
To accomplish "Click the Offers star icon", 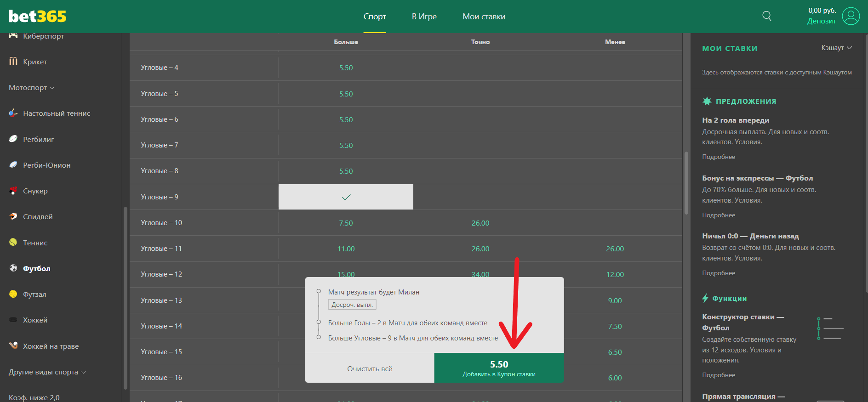I will coord(707,101).
